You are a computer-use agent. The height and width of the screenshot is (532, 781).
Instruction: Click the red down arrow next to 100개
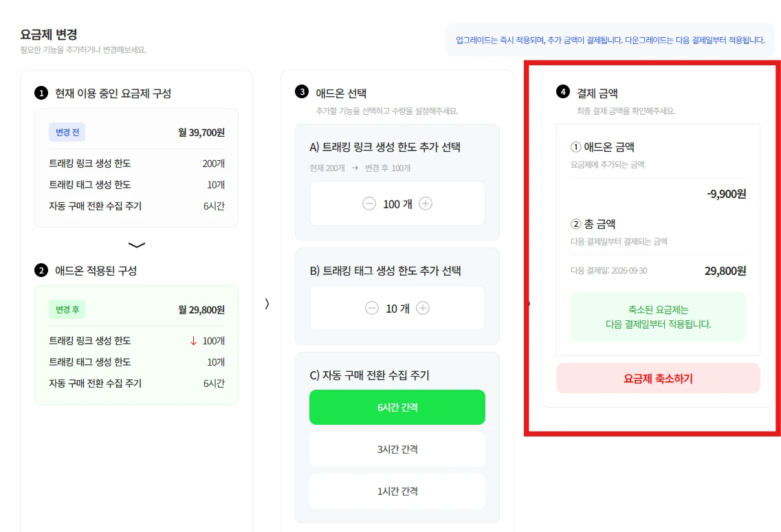[194, 341]
